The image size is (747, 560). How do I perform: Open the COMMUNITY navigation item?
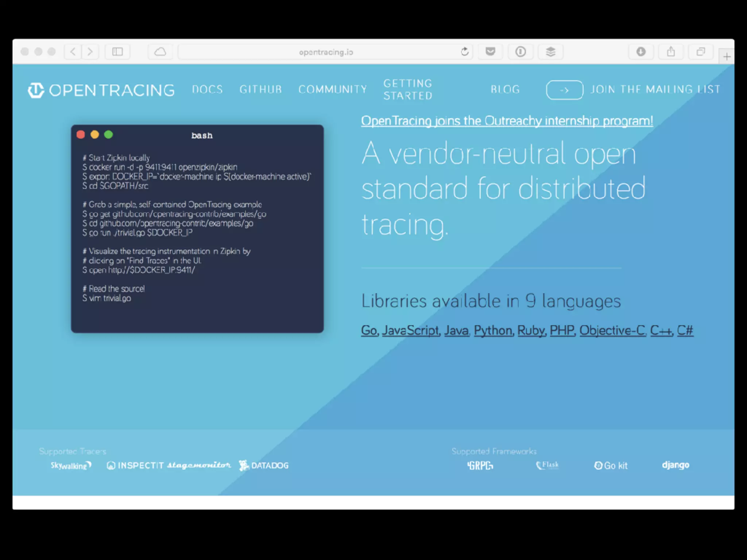pos(332,90)
